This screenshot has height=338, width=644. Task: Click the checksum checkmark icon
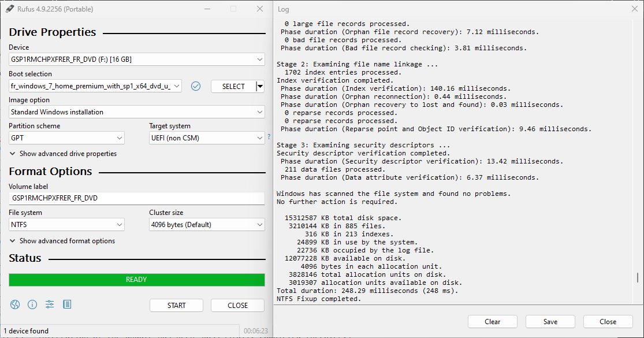point(196,86)
